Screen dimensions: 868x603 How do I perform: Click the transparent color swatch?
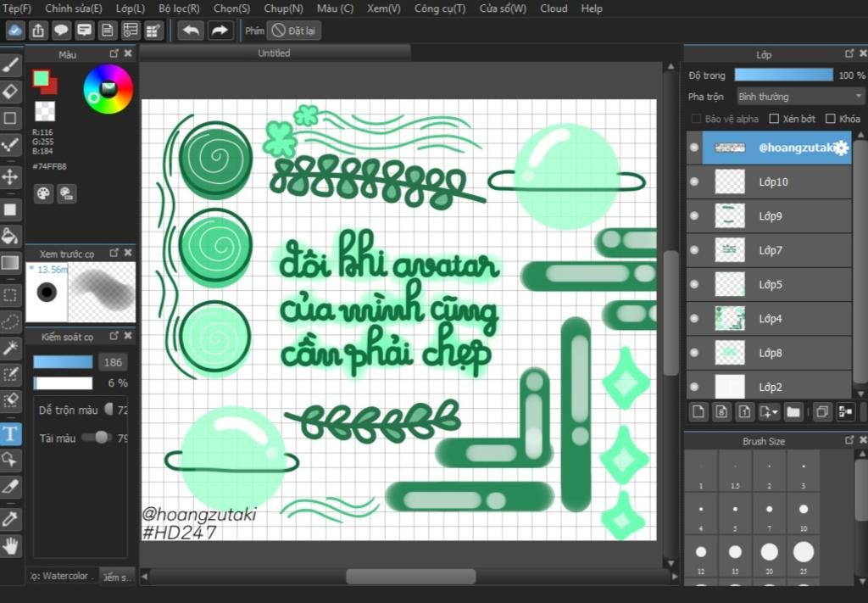45,111
